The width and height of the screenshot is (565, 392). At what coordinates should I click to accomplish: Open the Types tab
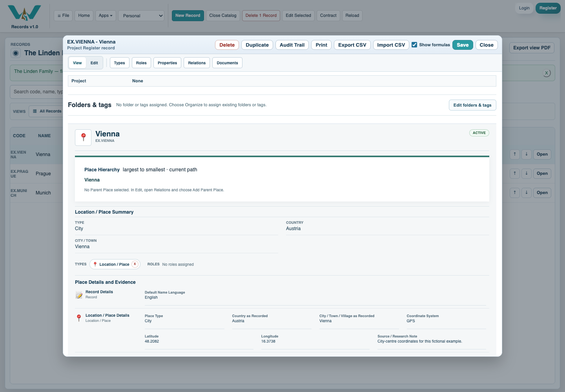coord(120,63)
